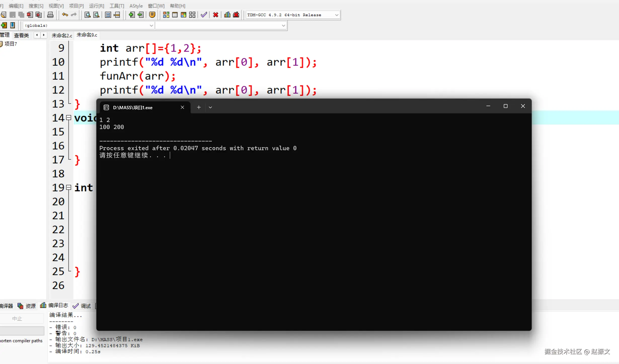Click the Compile four-squares icon
The width and height of the screenshot is (619, 364).
(x=166, y=15)
